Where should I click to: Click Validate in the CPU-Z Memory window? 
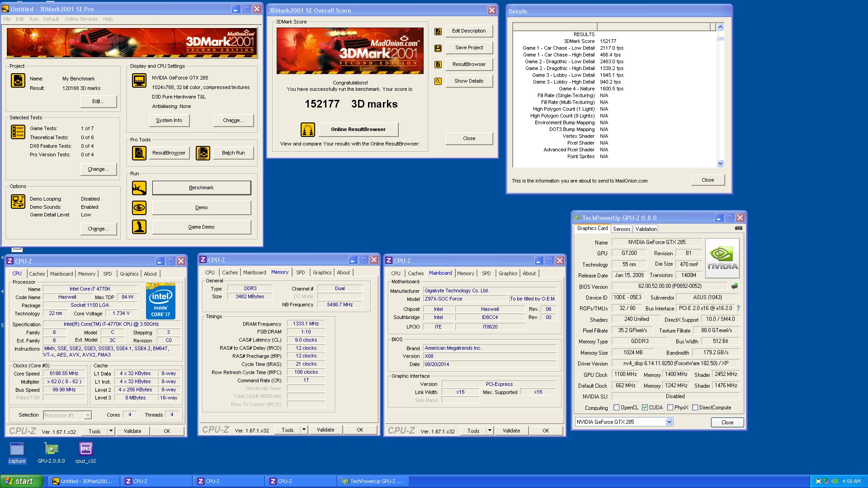(x=325, y=430)
